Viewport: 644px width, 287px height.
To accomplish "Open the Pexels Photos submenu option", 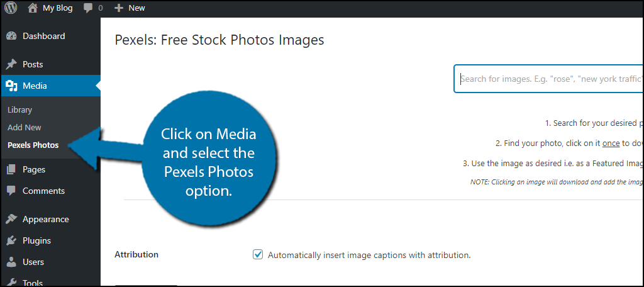I will click(33, 145).
